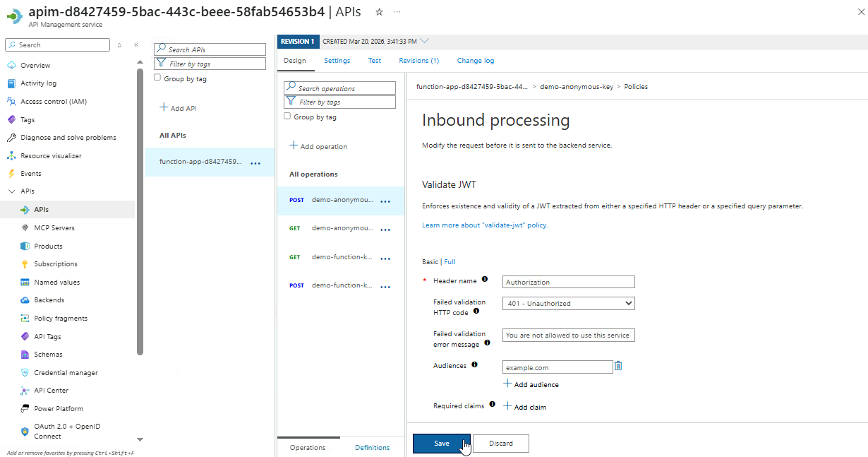Collapse the APIs section in sidebar
This screenshot has height=457, width=868.
(11, 191)
